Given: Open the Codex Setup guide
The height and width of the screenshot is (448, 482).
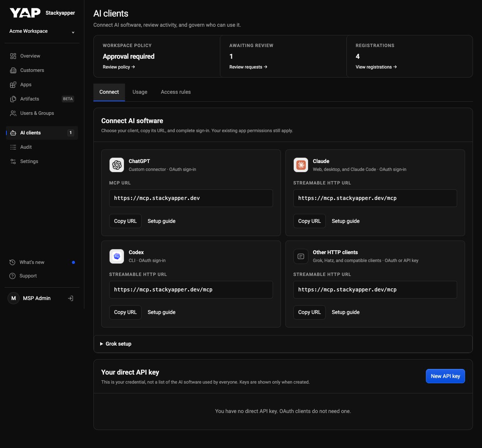Looking at the screenshot, I should 162,312.
